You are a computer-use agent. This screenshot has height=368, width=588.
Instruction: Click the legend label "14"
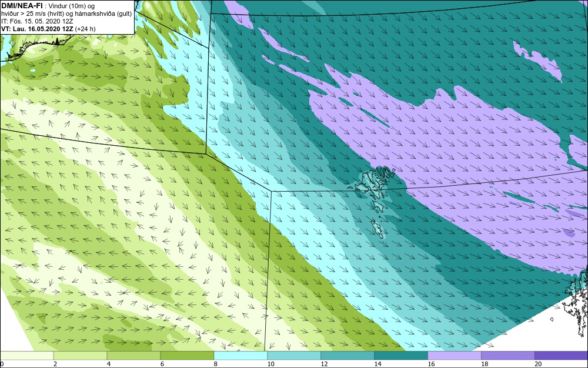coord(377,364)
